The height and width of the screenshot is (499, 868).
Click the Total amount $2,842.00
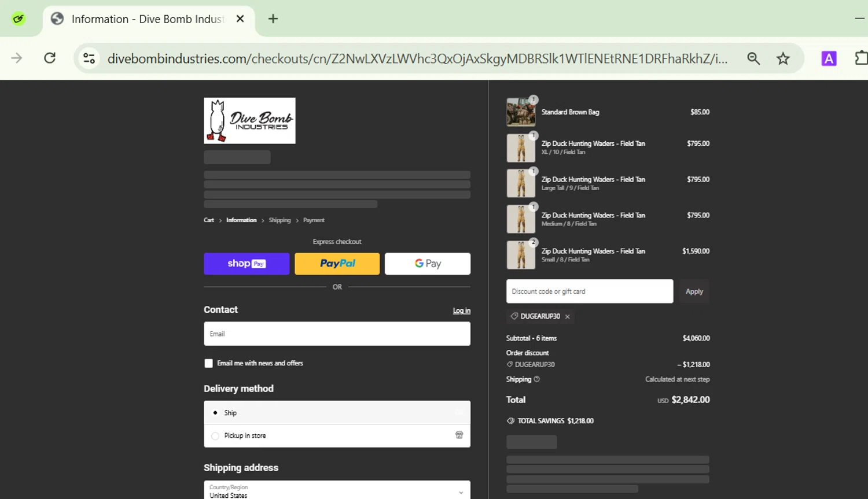690,400
